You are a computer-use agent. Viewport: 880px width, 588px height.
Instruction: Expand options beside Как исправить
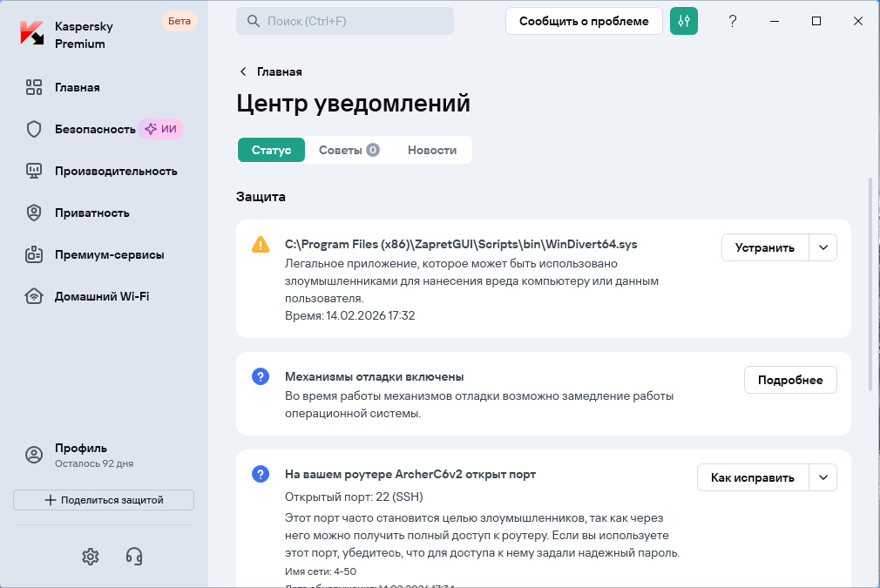pos(822,477)
